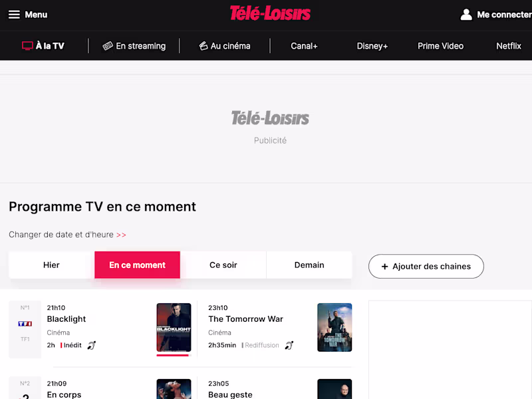Open the Netflix menu item

click(509, 46)
